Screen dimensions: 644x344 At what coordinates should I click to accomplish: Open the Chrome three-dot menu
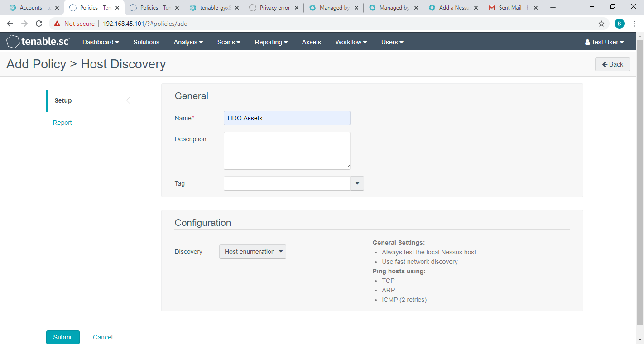tap(635, 24)
